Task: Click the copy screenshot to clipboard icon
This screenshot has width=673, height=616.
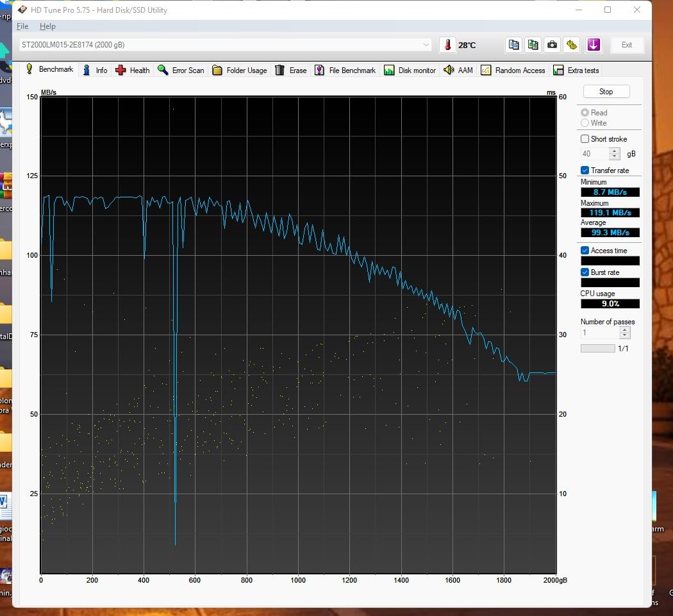Action: point(533,45)
